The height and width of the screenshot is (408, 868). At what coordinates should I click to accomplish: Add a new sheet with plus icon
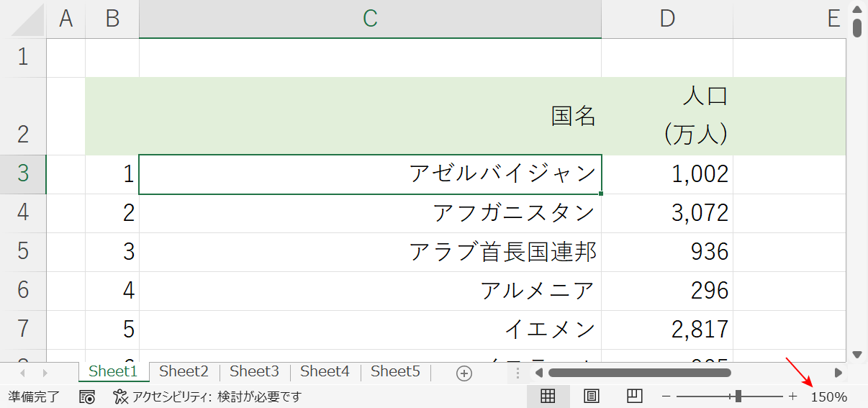click(x=464, y=373)
